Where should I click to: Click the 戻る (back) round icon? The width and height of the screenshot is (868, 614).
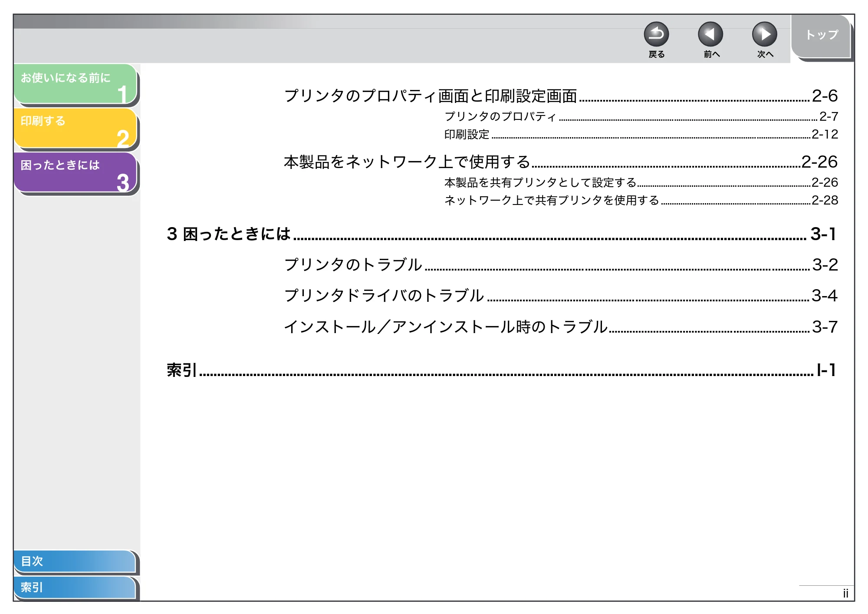[656, 34]
